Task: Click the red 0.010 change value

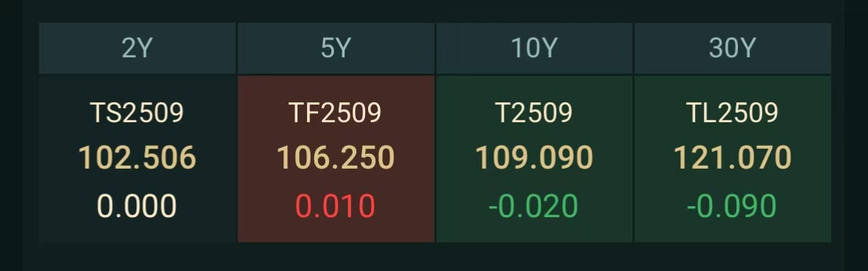Action: (335, 206)
